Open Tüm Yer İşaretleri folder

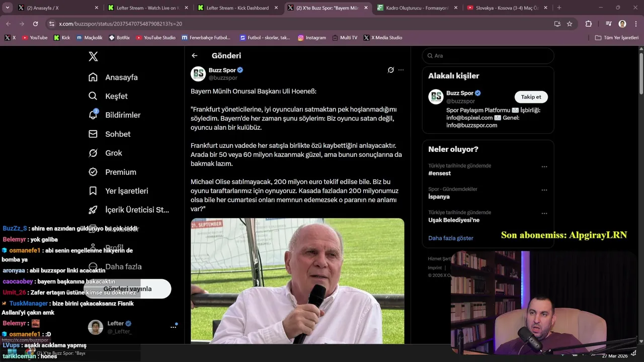617,38
